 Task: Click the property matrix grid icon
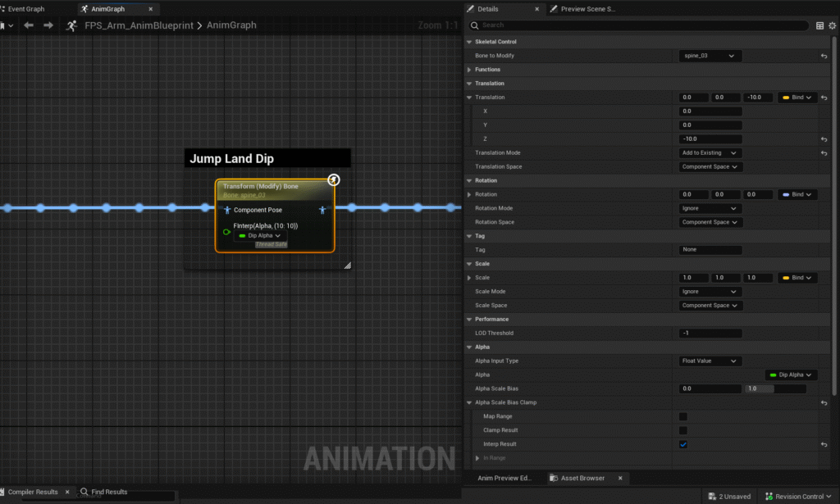pyautogui.click(x=819, y=25)
